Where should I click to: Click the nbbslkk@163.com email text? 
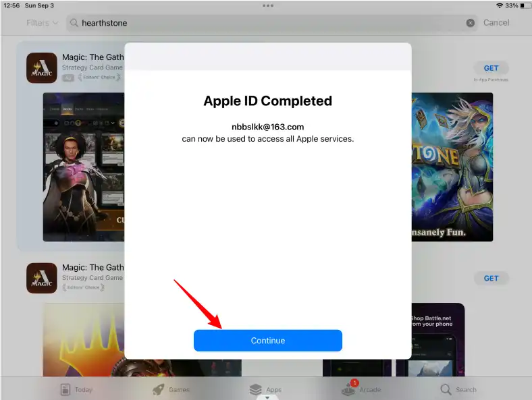(267, 127)
